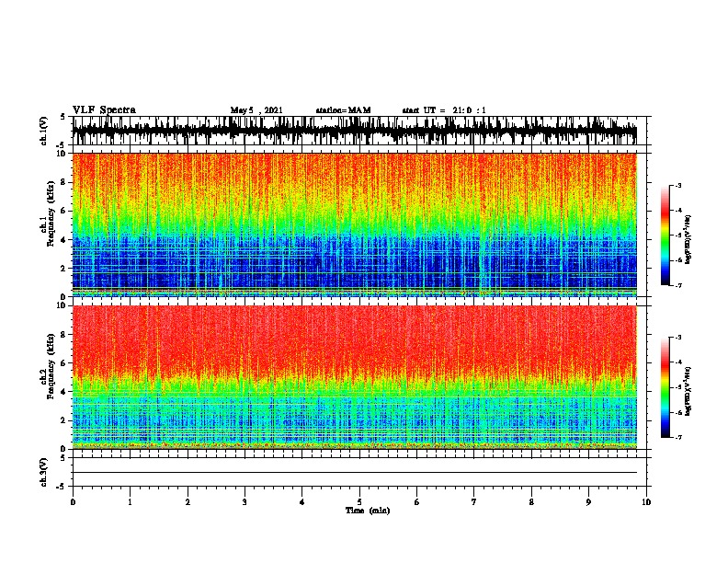Click the "-3" label on ch.2 colorbar

tap(677, 338)
